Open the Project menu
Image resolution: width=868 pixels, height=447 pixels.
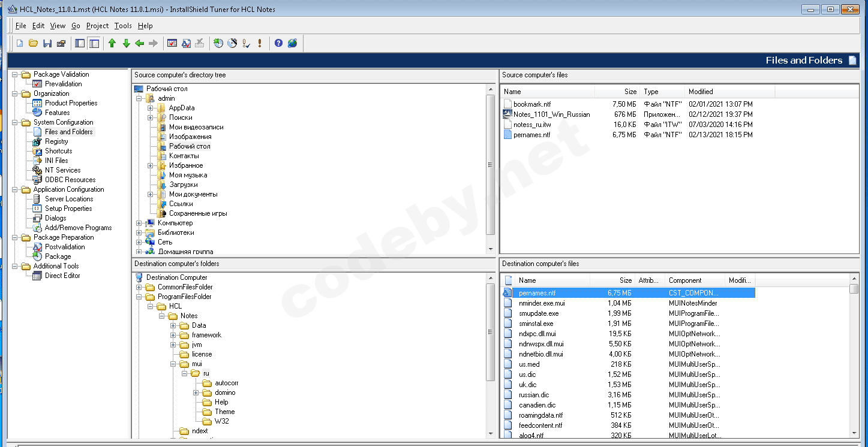coord(97,26)
